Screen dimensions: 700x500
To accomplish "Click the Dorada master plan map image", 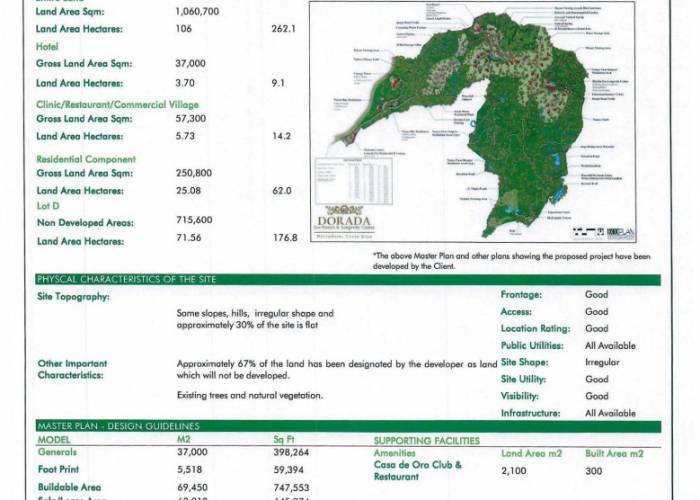I will pyautogui.click(x=473, y=121).
